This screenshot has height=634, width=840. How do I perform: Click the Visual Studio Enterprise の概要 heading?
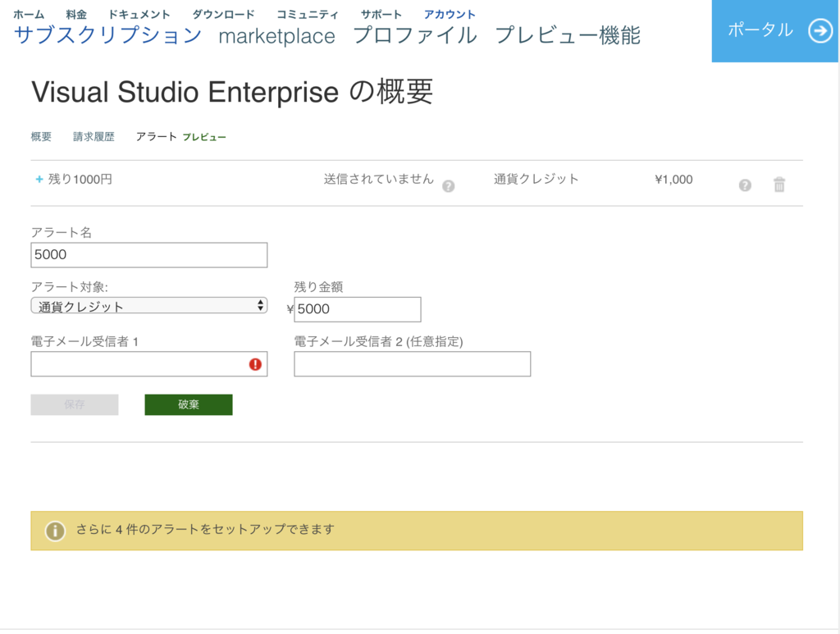[232, 92]
